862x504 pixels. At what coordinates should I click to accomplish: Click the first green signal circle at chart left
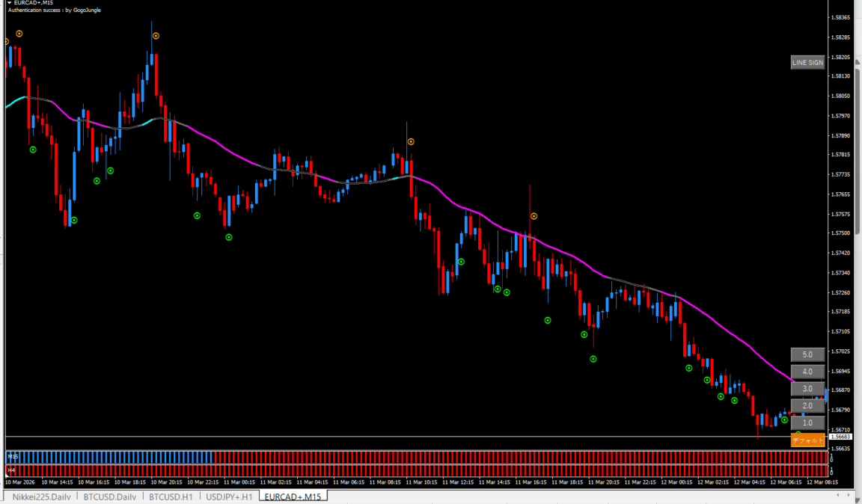pyautogui.click(x=33, y=150)
